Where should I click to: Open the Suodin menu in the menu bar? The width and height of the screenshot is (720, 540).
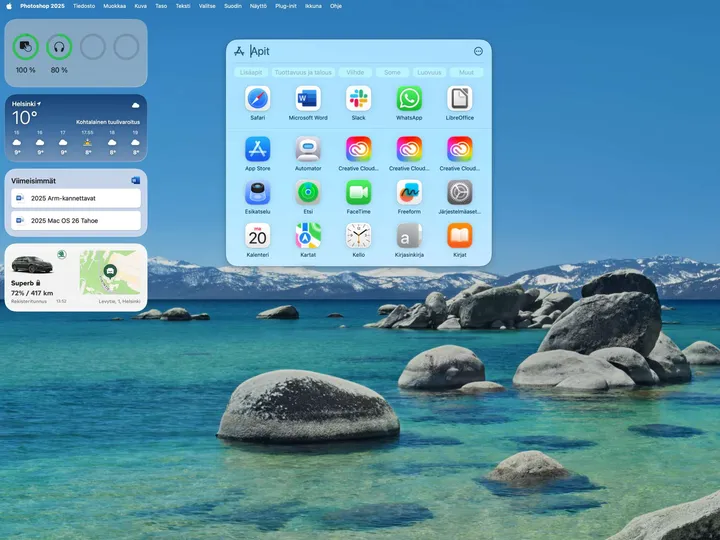click(x=232, y=5)
